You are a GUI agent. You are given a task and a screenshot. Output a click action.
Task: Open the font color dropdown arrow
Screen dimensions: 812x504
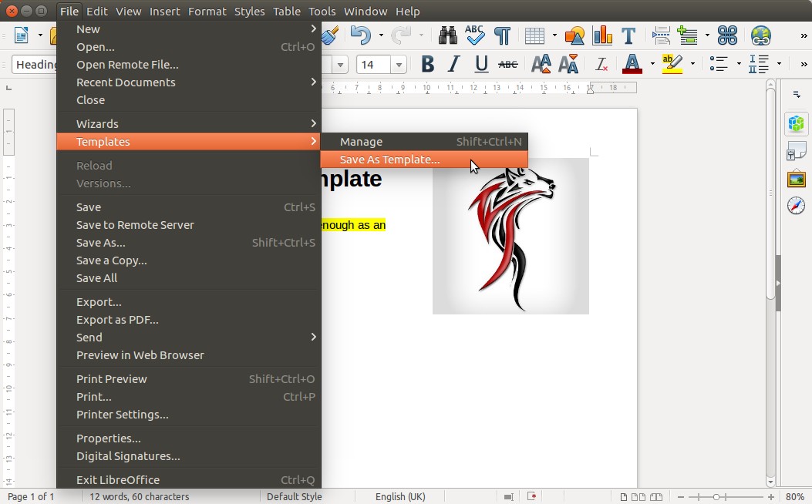pyautogui.click(x=652, y=64)
